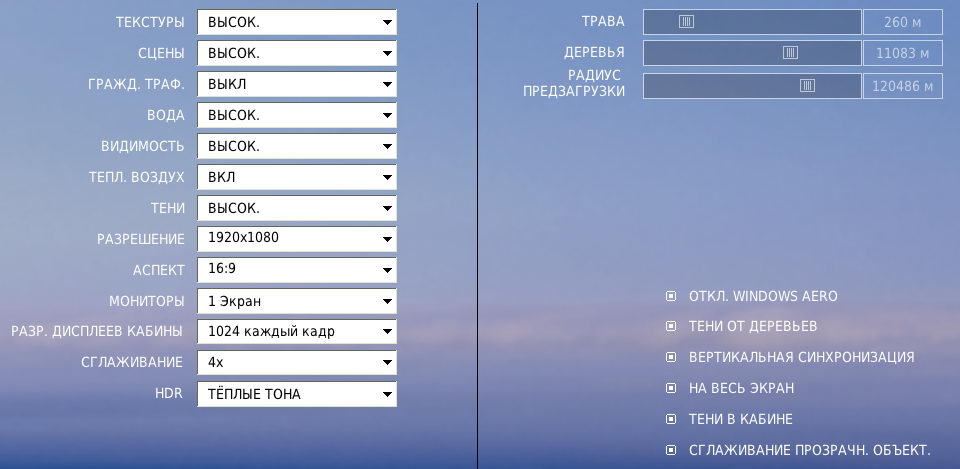The height and width of the screenshot is (469, 960).
Task: Click the ТРАВА slider handle
Action: (686, 22)
